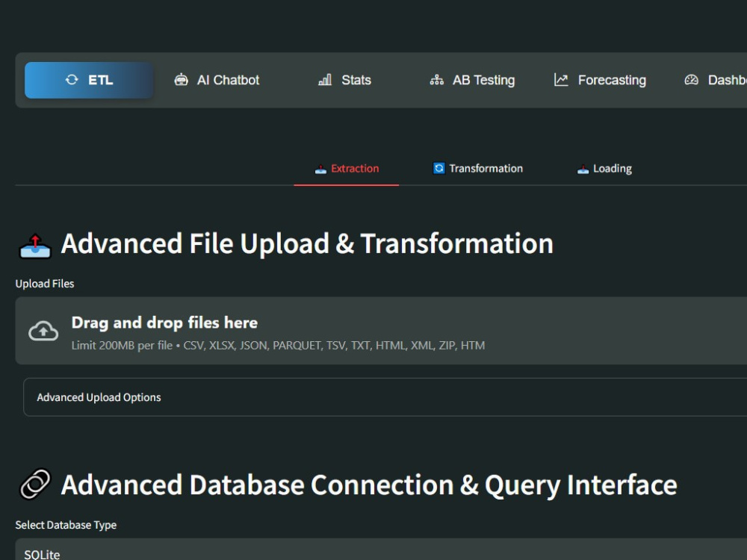
Task: Click the Advanced Database Connection & Query Interface heading
Action: pyautogui.click(x=369, y=485)
